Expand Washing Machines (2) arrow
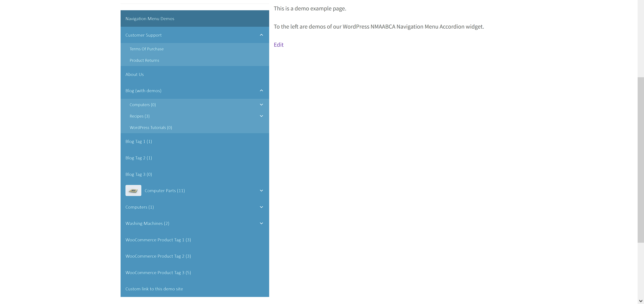Screen dimensions: 644x304 pos(261,223)
